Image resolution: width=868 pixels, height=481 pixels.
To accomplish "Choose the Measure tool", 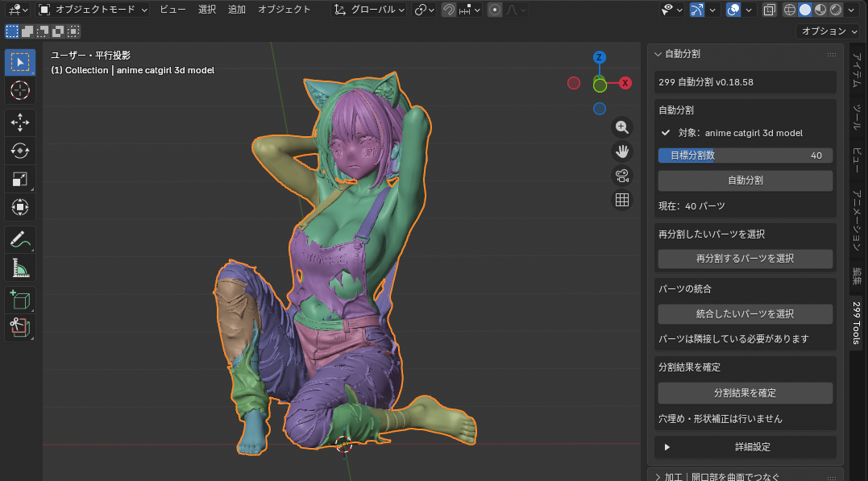I will pos(20,268).
